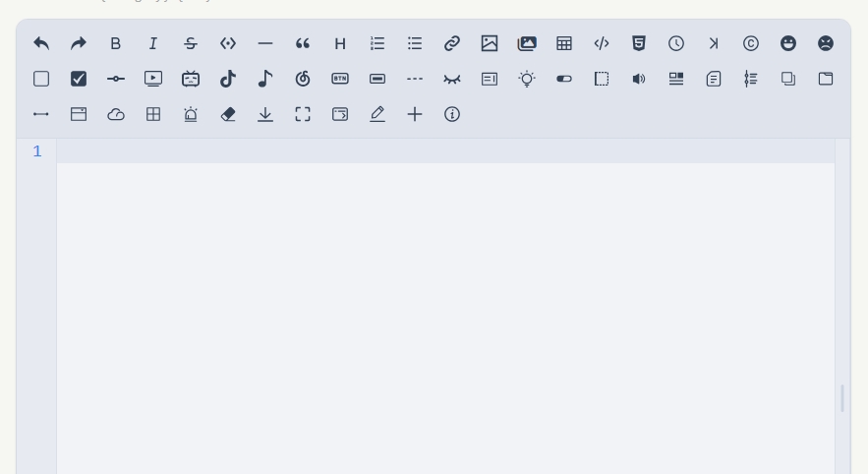Open the frowning face emoji icon
The image size is (868, 474).
tap(826, 43)
